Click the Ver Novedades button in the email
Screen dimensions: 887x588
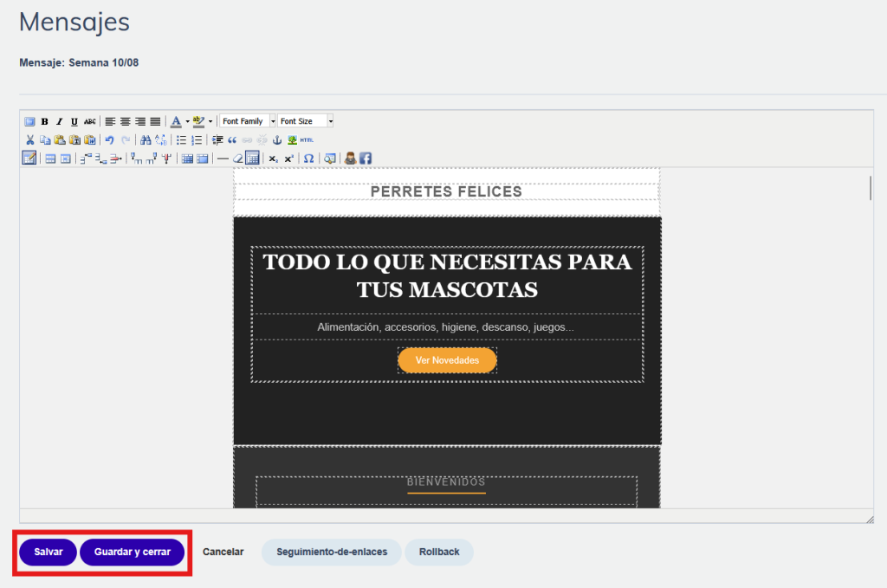click(448, 360)
